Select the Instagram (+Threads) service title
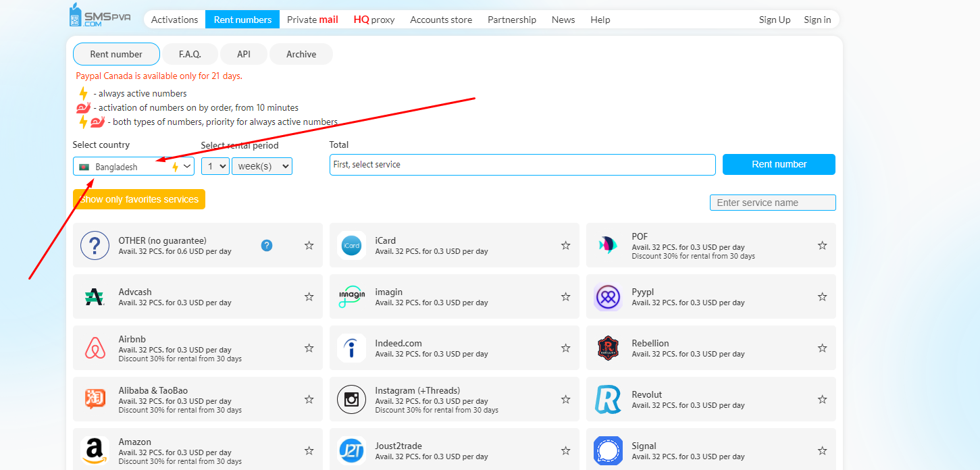This screenshot has height=470, width=980. [x=417, y=390]
